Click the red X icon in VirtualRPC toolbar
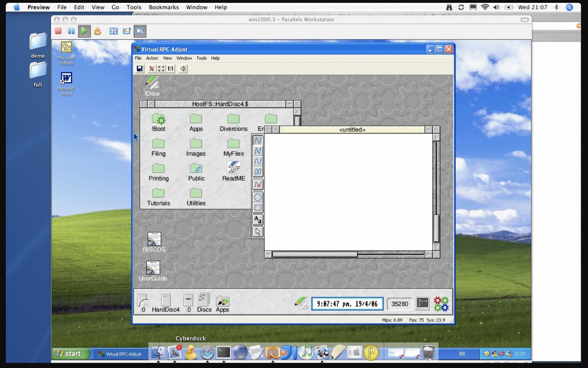This screenshot has height=368, width=588. [152, 69]
